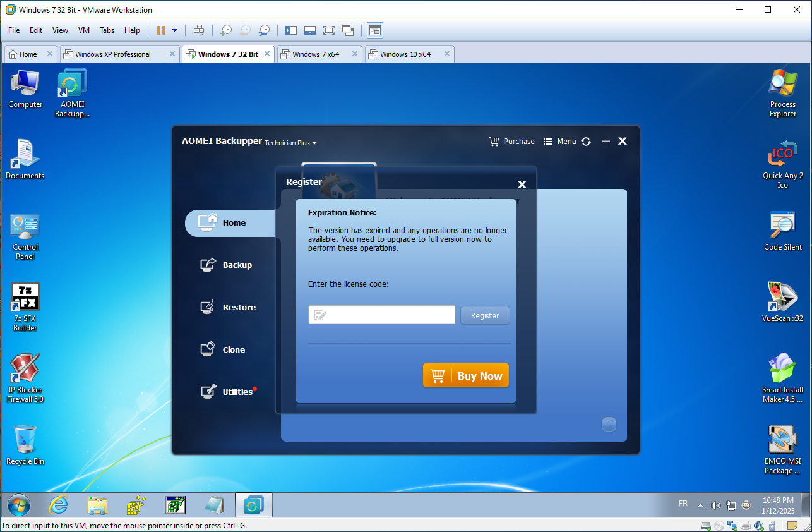Select the Computer desktop icon

click(x=25, y=89)
